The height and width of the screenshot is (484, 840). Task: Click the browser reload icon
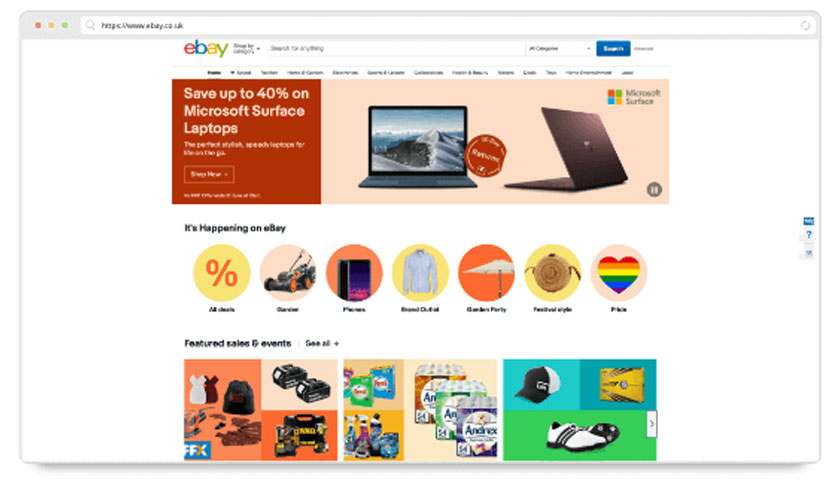pyautogui.click(x=805, y=25)
